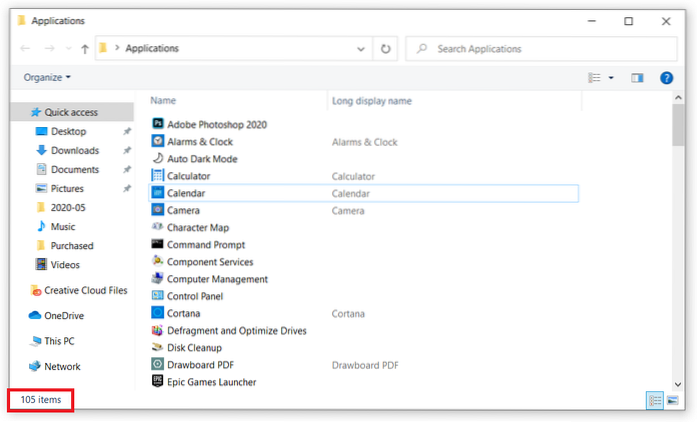The height and width of the screenshot is (422, 697).
Task: Select the Control Panel icon
Action: pos(157,295)
